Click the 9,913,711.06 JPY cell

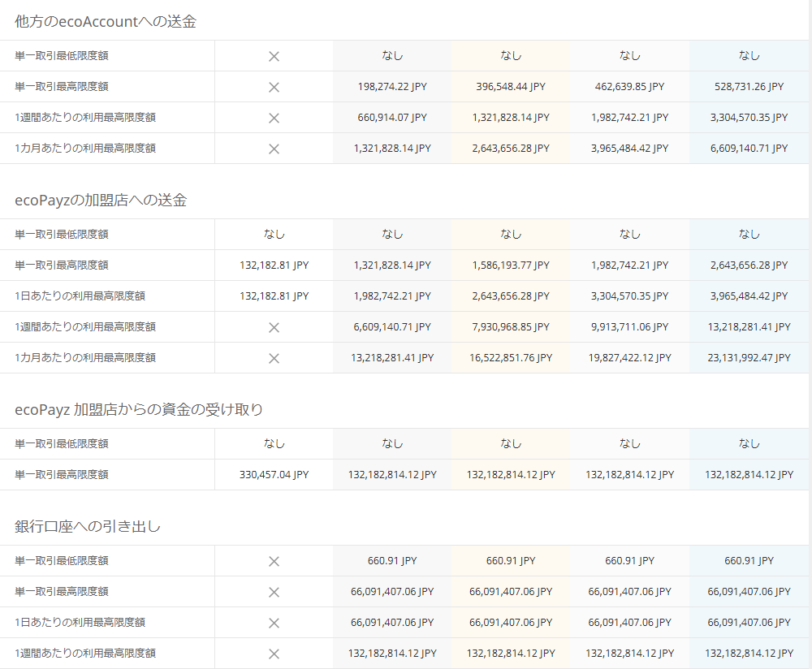(630, 326)
